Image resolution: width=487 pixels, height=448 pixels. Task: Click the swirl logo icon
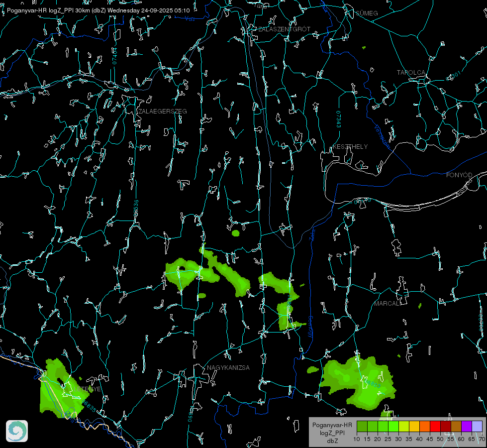17,431
